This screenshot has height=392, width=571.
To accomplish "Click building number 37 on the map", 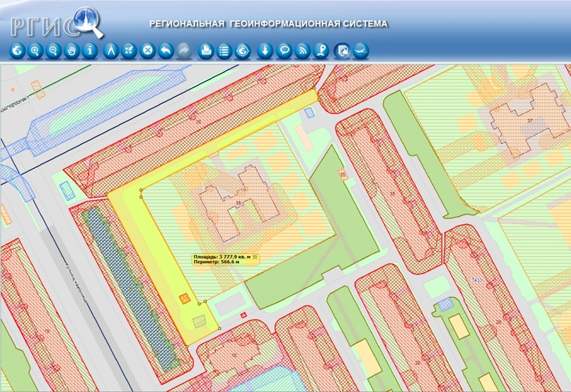I will coord(530,121).
